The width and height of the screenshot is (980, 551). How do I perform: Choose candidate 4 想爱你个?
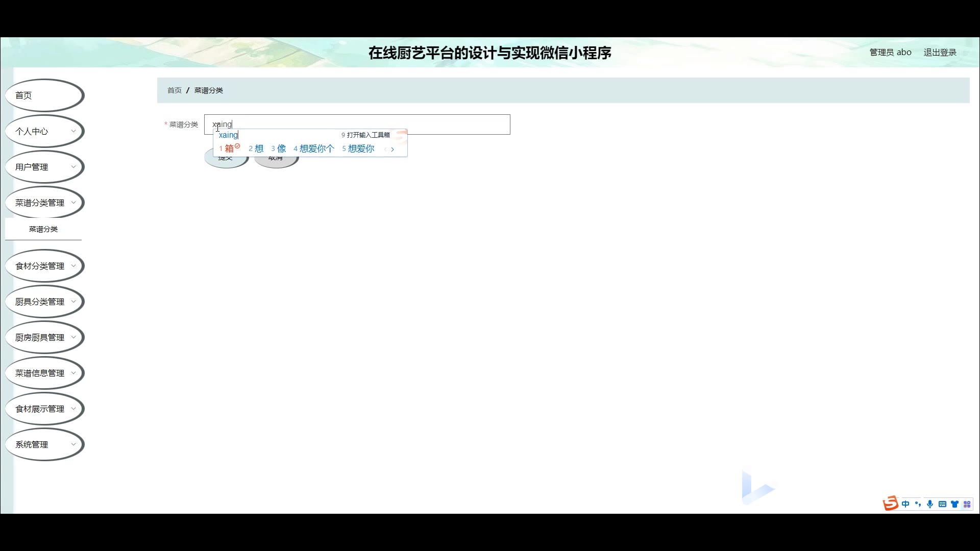315,148
